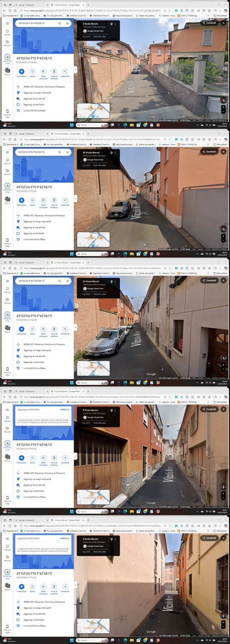Screen dimensions: 230x644
Task: Open Nelle vicinanze in the 30 Vicolo Moroni window
Action: (x=43, y=202)
